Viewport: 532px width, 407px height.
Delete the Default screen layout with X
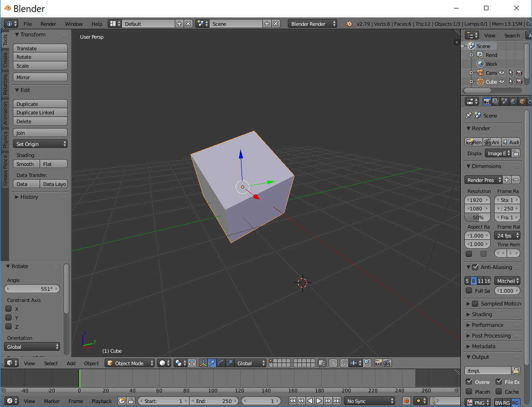(x=188, y=24)
